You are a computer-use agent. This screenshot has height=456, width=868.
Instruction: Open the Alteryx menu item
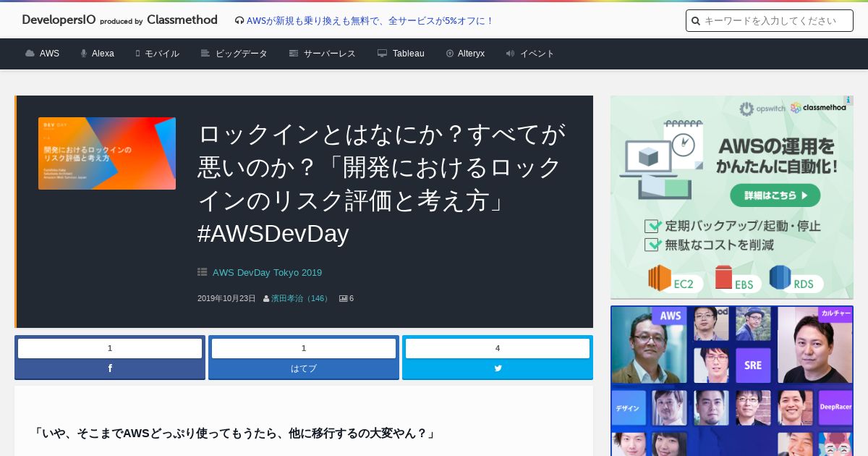pyautogui.click(x=471, y=54)
